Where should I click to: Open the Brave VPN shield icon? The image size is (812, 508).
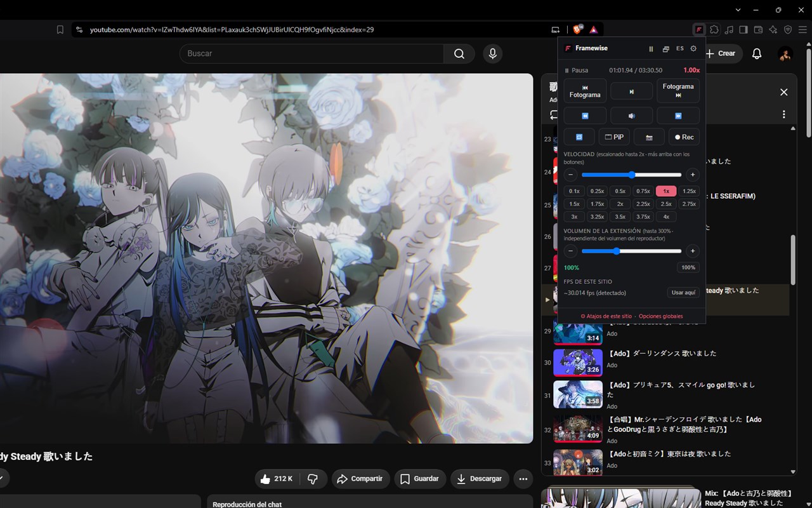[788, 29]
